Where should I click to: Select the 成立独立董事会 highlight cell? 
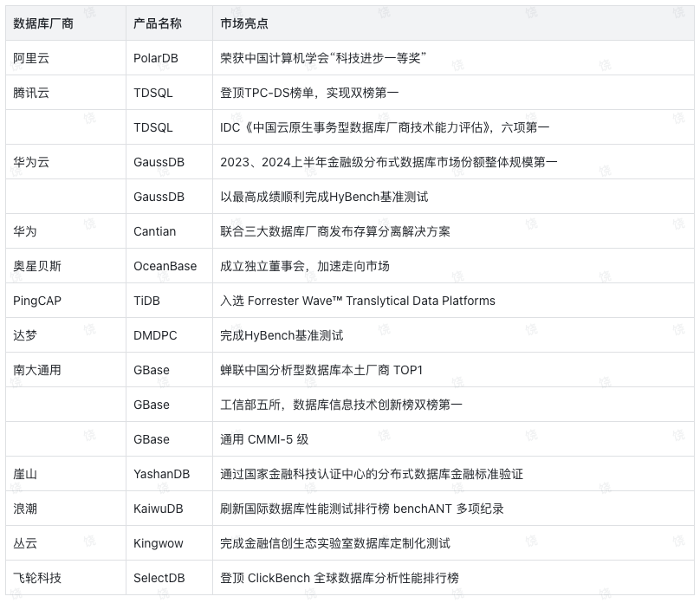[x=453, y=266]
